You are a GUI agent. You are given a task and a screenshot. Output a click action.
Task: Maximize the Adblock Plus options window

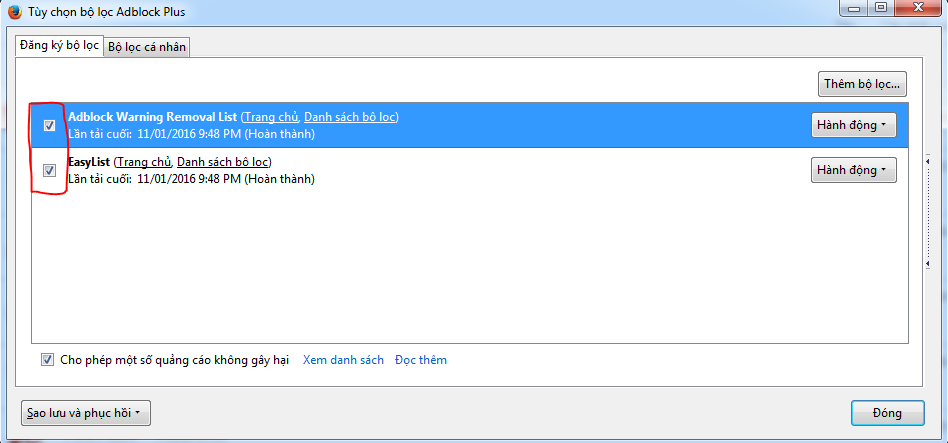coord(881,7)
